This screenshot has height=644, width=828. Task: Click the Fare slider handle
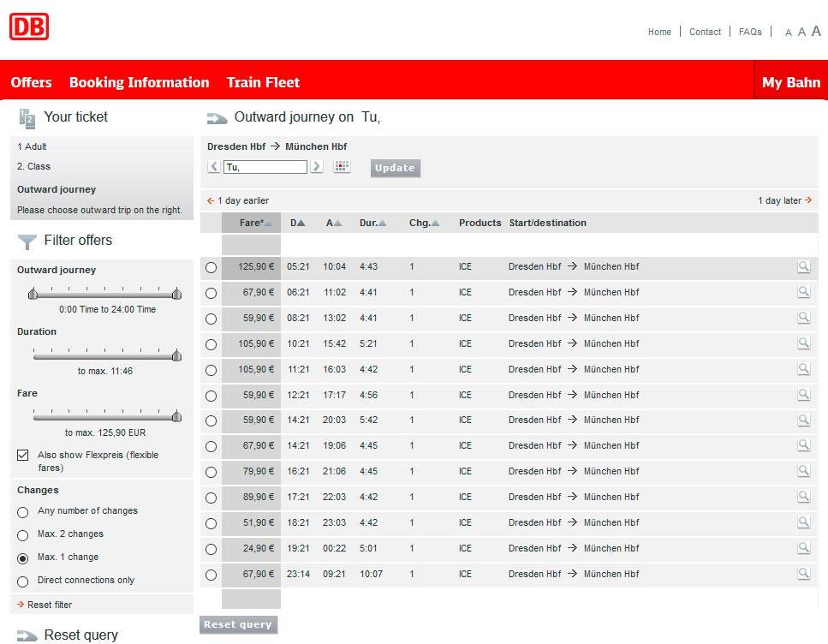coord(176,416)
